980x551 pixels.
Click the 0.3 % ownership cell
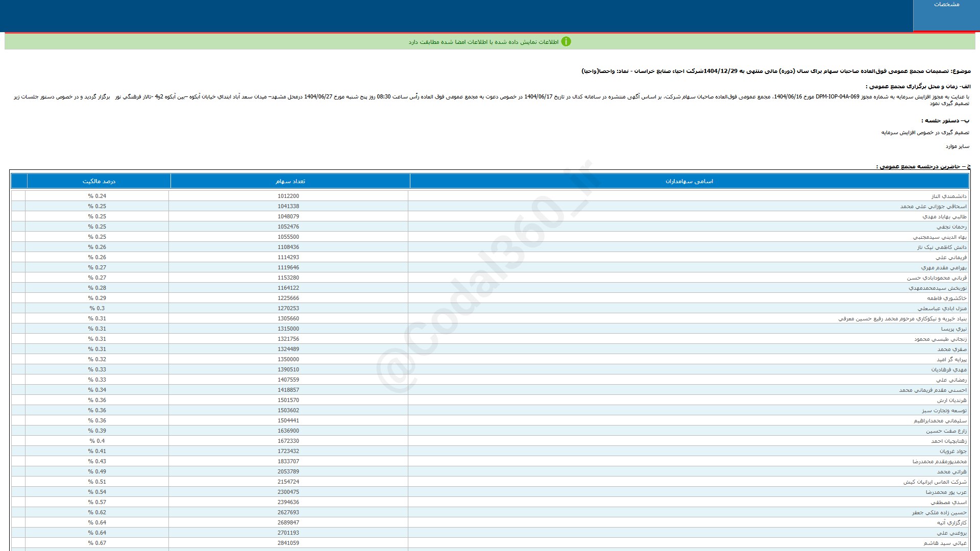[x=97, y=308]
